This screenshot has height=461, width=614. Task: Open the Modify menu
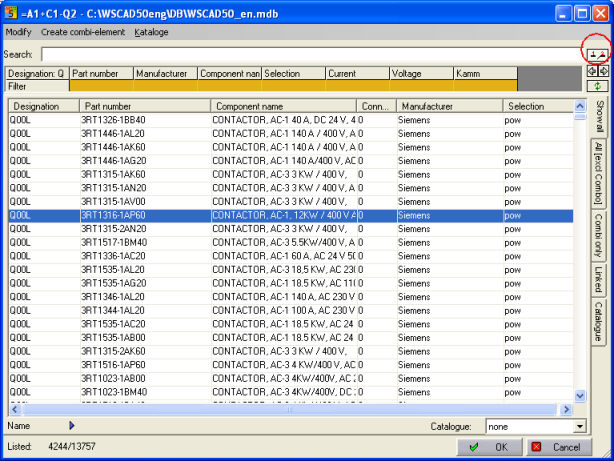click(18, 32)
